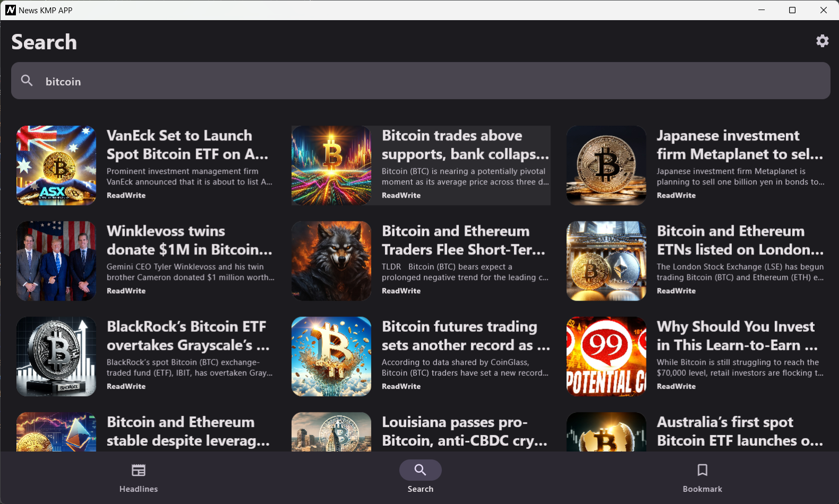Open the 99 Potential thumbnail

[606, 356]
